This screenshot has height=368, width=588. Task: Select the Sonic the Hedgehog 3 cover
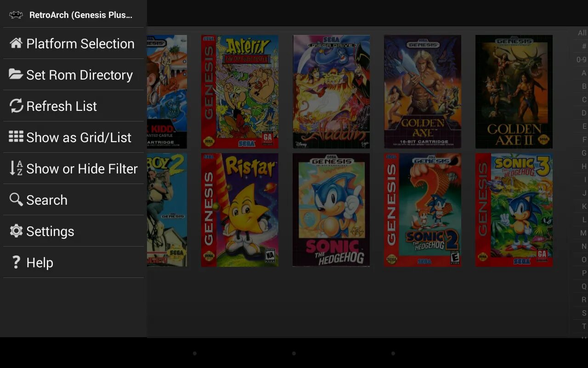514,210
